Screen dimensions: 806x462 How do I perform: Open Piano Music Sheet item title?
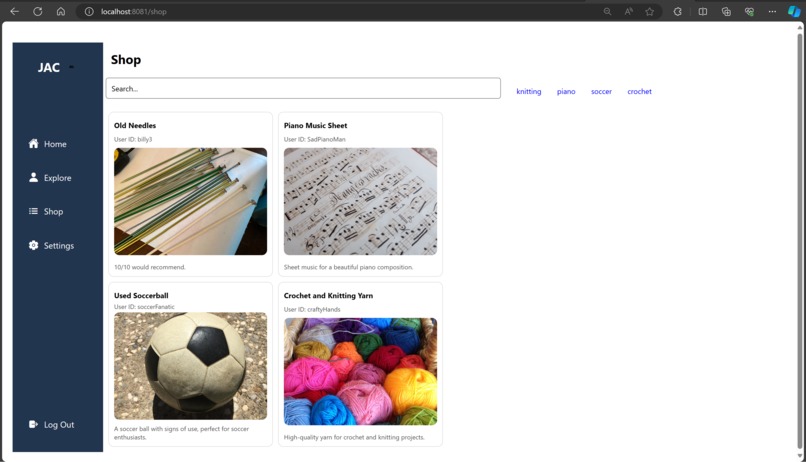coord(315,125)
